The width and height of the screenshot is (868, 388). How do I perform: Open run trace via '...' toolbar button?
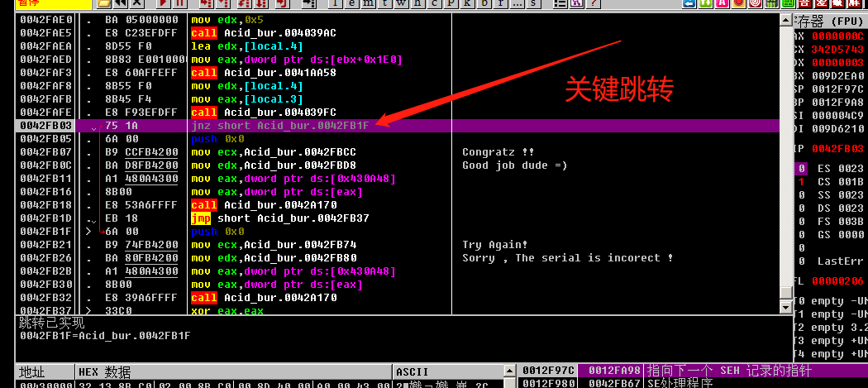[517, 2]
